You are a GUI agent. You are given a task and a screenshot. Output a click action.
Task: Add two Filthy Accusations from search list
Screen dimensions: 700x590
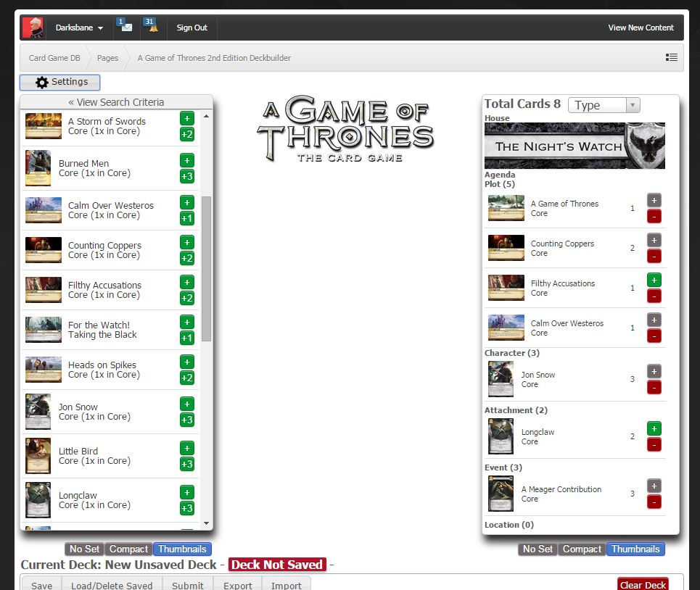187,298
